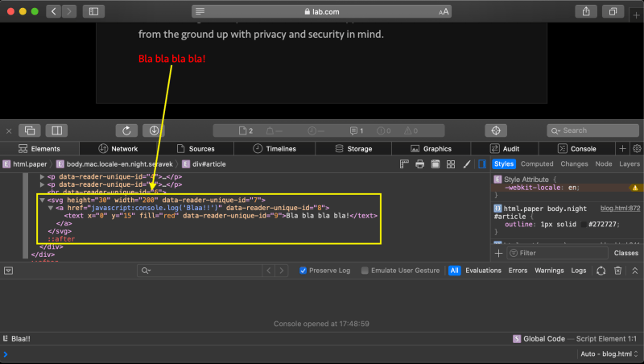Select the Styles sidebar tab
Viewport: 644px width, 364px height.
pyautogui.click(x=504, y=164)
